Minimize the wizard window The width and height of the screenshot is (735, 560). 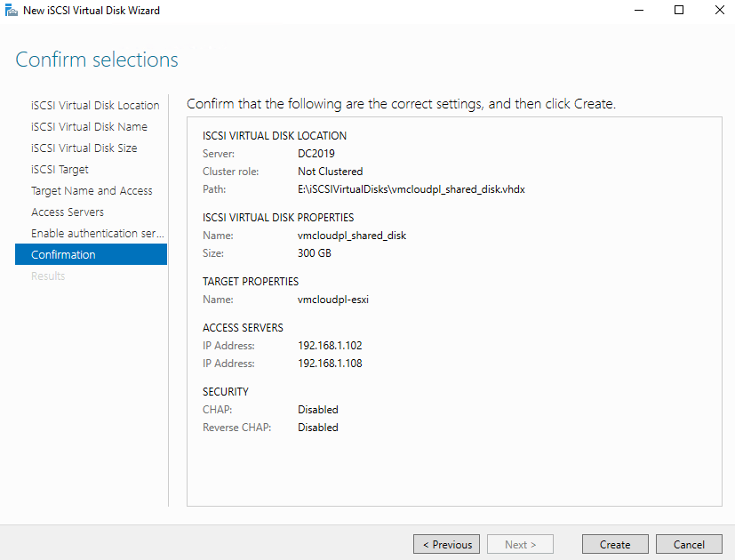tap(638, 11)
